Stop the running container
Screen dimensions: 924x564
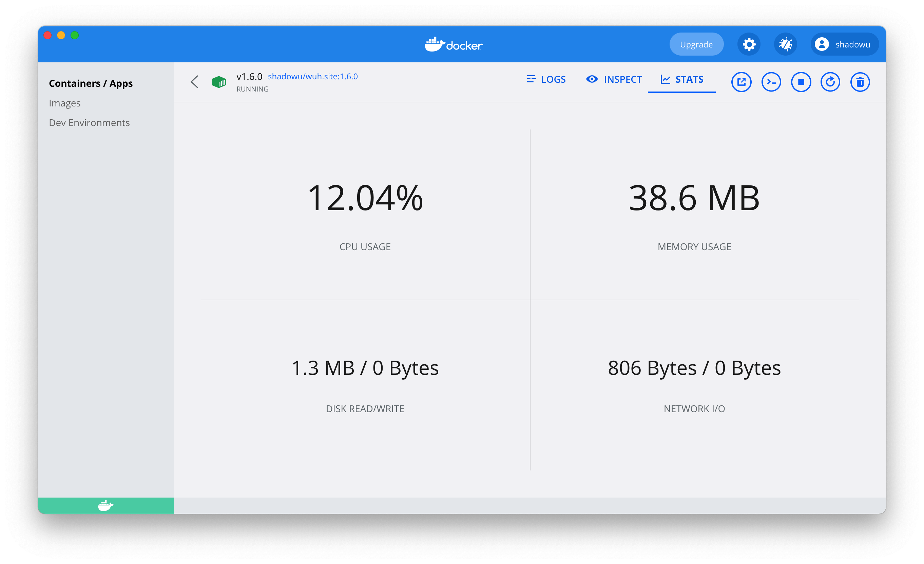coord(801,82)
